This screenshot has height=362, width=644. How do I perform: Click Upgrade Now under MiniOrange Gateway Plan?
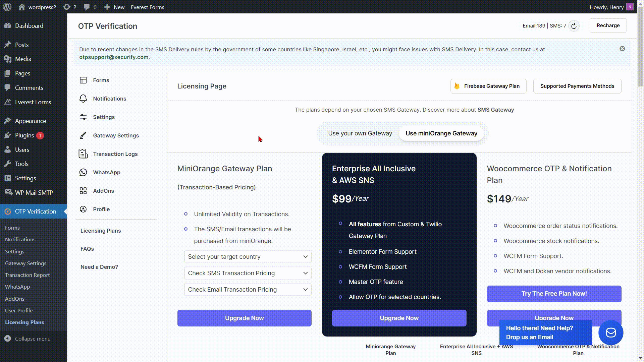(x=245, y=318)
